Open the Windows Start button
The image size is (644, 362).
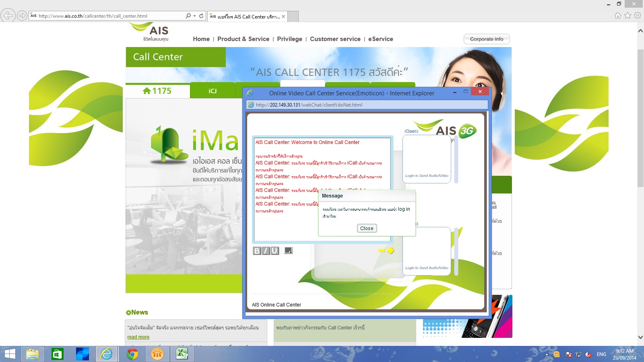click(10, 354)
